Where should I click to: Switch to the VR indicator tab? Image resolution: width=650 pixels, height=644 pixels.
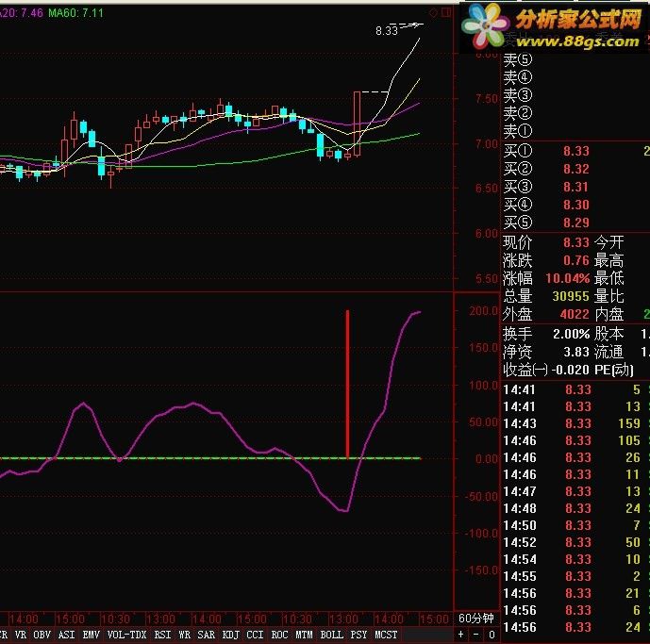click(21, 635)
